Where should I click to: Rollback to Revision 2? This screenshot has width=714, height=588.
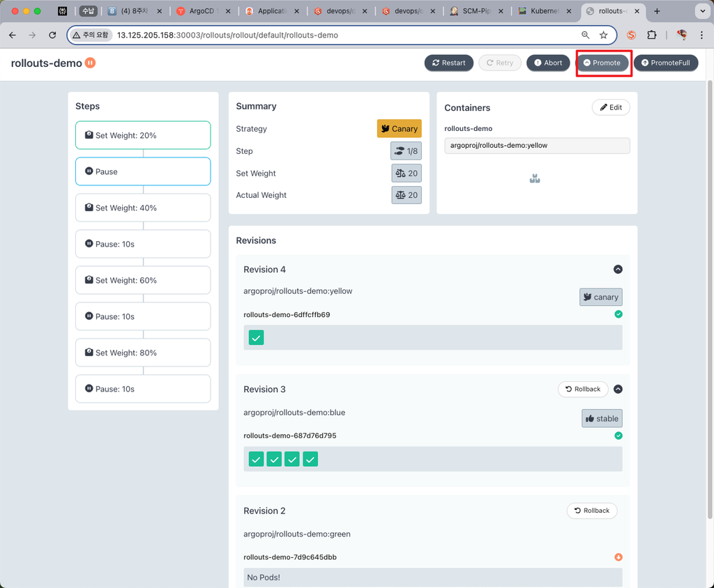(x=591, y=511)
